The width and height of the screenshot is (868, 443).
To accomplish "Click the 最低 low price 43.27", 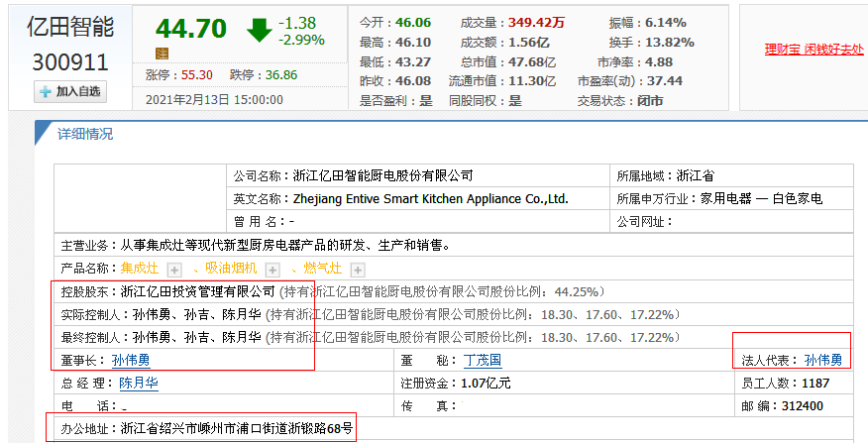I will [x=413, y=62].
